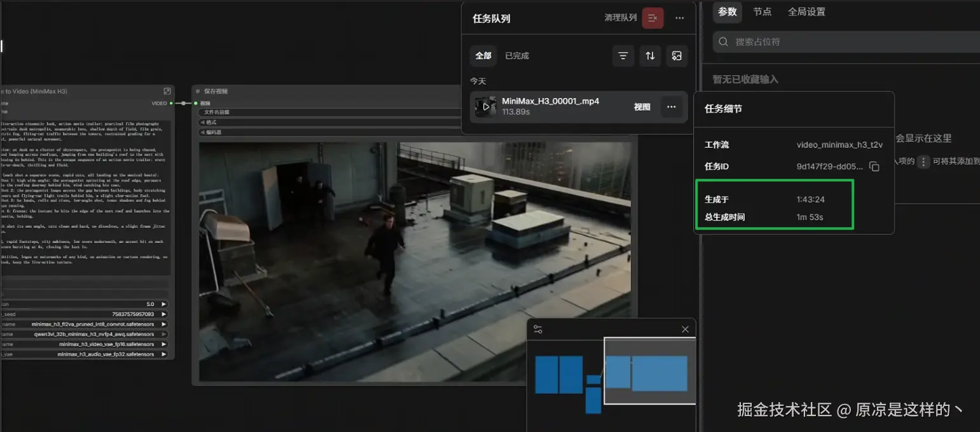Click the 113.89s duration text
This screenshot has height=432, width=980.
(516, 112)
